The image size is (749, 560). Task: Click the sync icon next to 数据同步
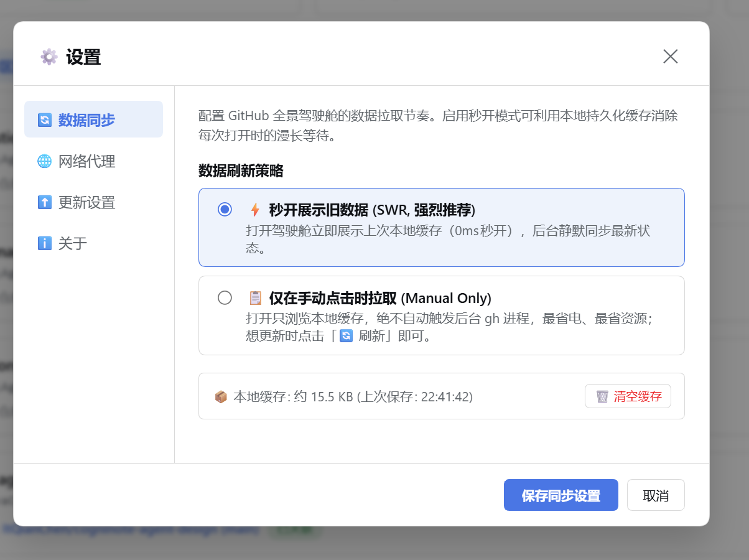(x=44, y=120)
